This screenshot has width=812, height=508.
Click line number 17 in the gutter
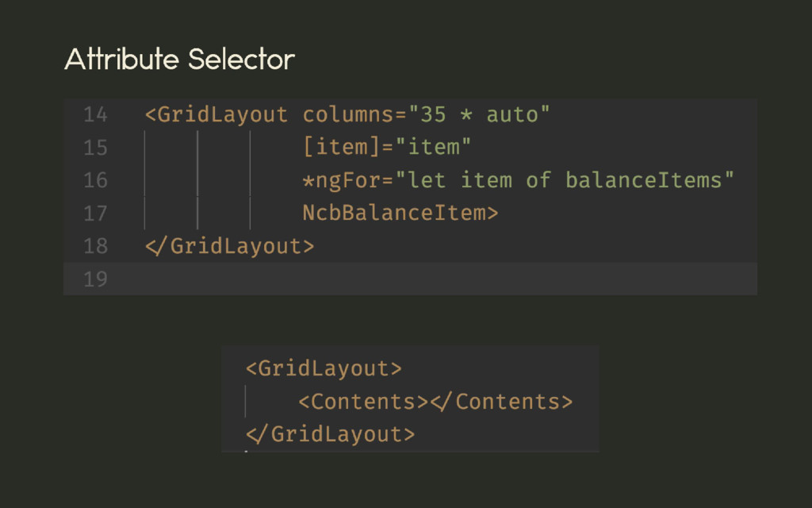(x=95, y=214)
